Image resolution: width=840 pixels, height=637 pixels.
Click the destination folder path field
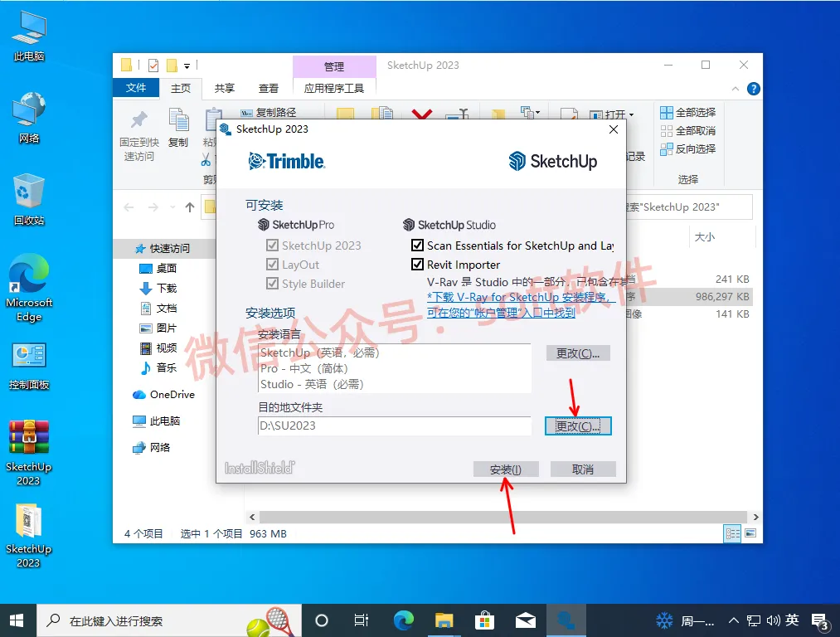coord(394,425)
